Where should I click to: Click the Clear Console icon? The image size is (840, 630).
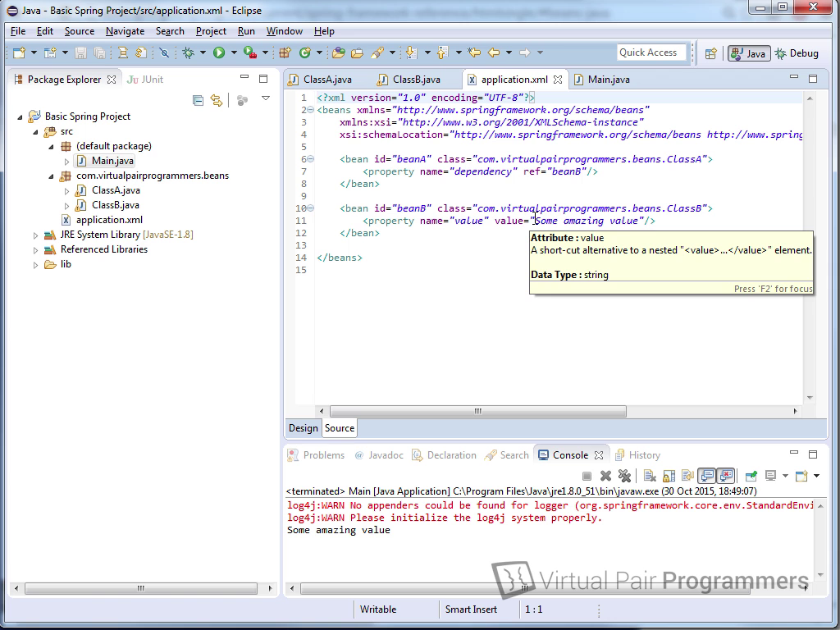[650, 476]
